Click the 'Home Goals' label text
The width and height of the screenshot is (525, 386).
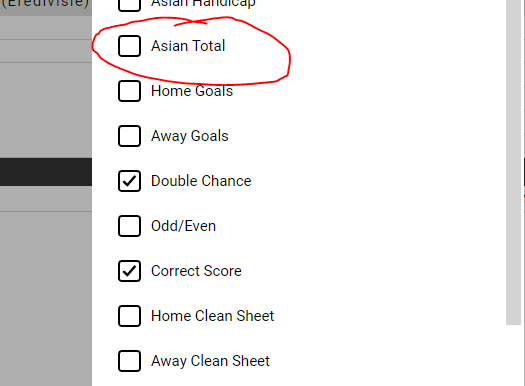click(x=192, y=91)
